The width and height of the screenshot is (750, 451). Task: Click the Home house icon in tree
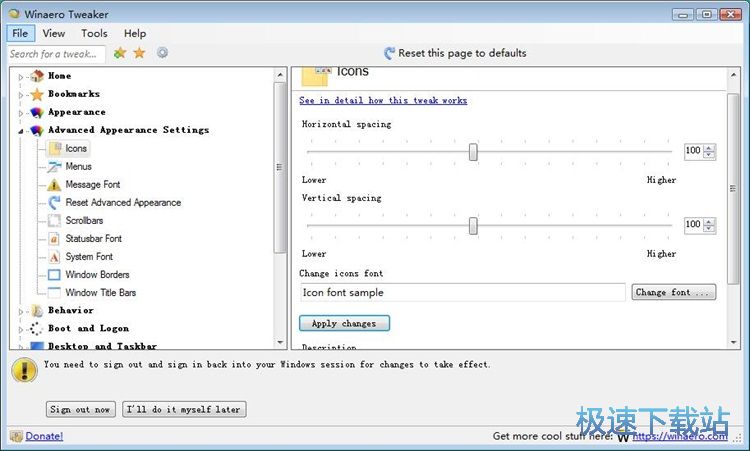coord(37,76)
